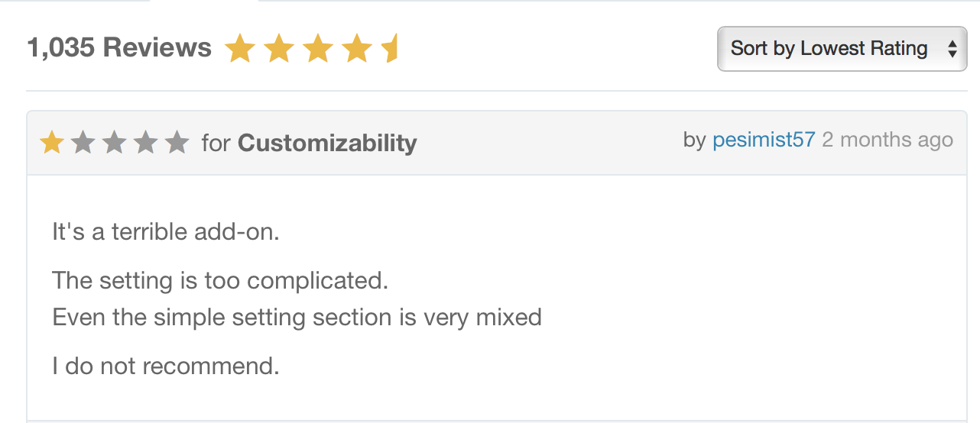The height and width of the screenshot is (423, 980).
Task: Click the last gray star in review rating
Action: point(177,142)
